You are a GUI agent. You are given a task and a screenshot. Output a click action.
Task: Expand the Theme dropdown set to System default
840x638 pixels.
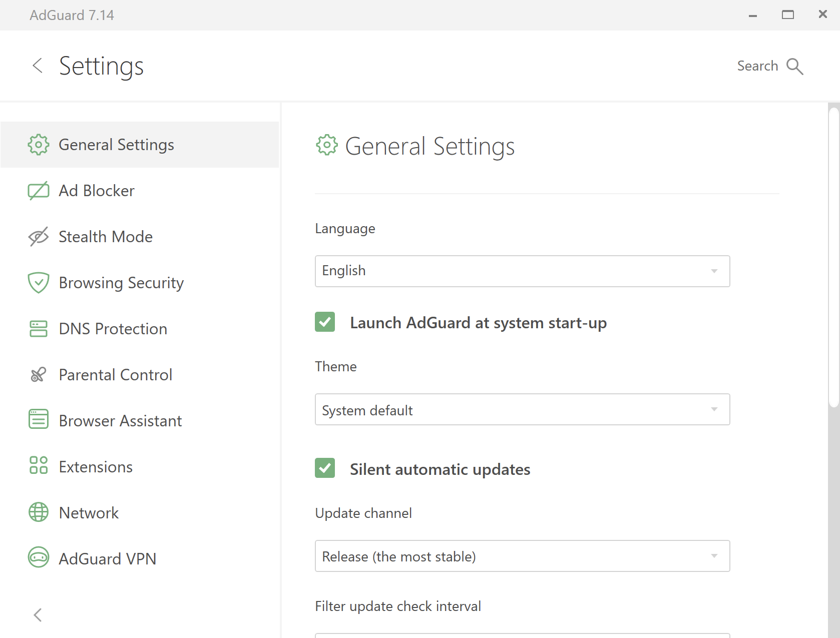[x=522, y=409]
